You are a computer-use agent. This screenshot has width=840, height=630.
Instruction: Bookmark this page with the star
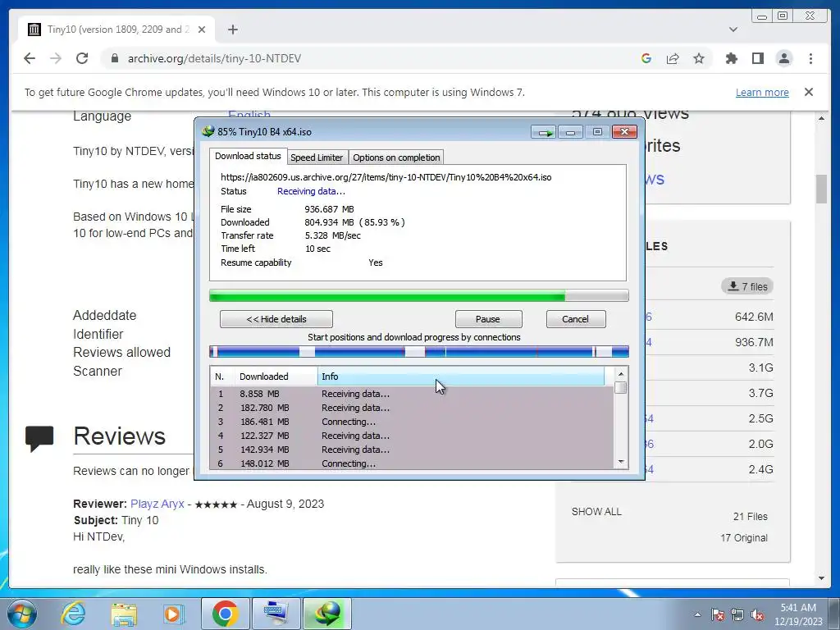tap(699, 58)
